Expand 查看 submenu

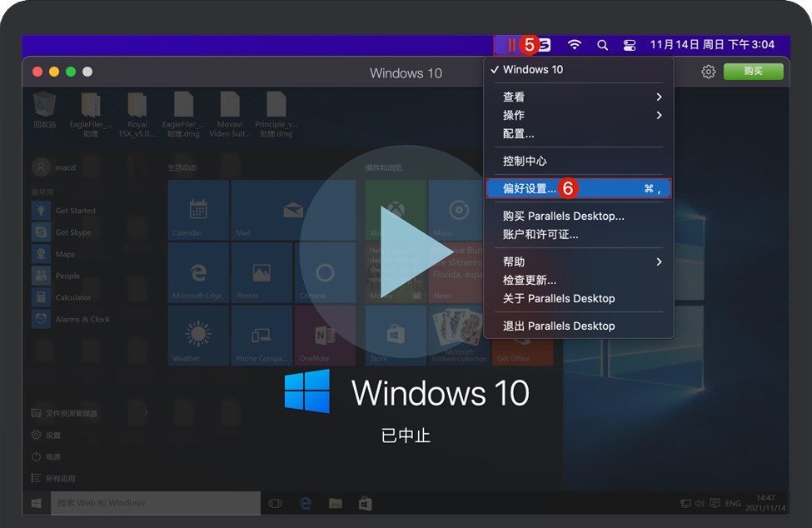(x=579, y=97)
